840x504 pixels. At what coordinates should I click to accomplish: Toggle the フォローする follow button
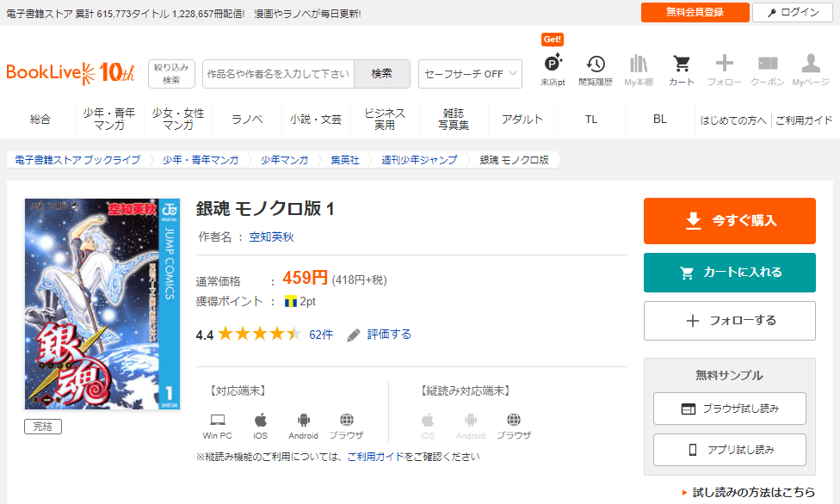pos(729,321)
